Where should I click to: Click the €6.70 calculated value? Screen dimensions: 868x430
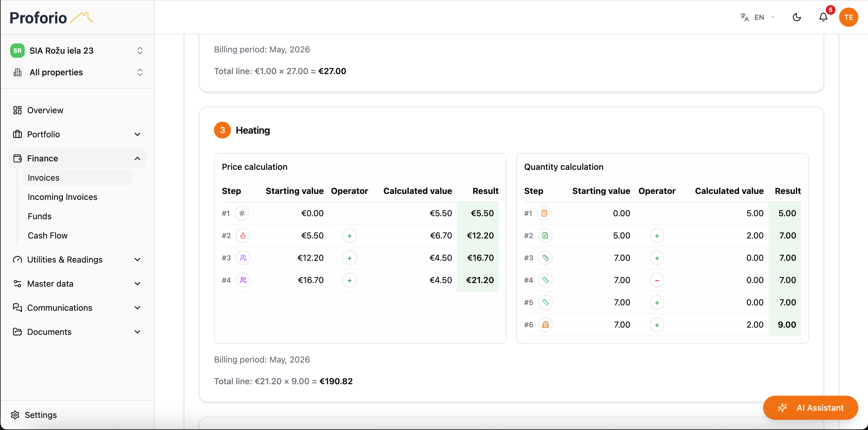(x=441, y=236)
